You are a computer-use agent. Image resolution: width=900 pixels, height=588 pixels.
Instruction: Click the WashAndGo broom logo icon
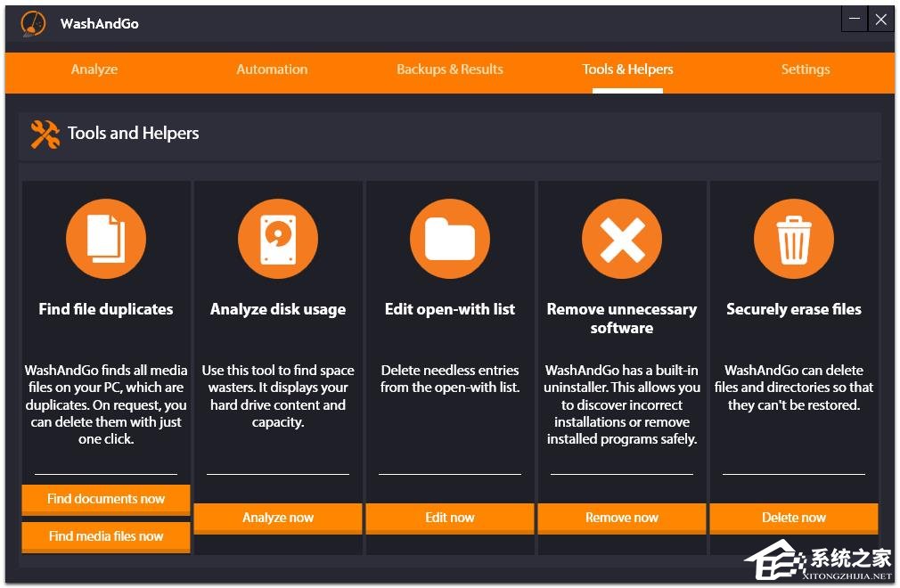pyautogui.click(x=33, y=23)
